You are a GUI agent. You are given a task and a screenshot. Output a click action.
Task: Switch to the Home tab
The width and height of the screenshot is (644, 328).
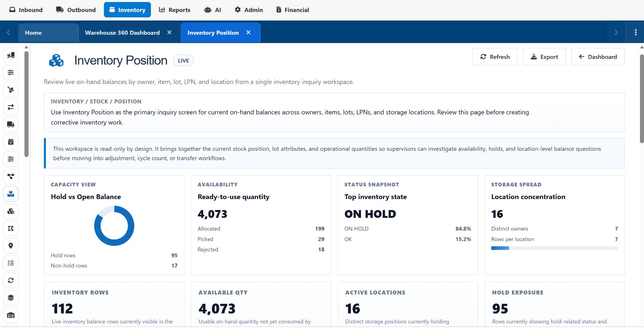pos(48,33)
